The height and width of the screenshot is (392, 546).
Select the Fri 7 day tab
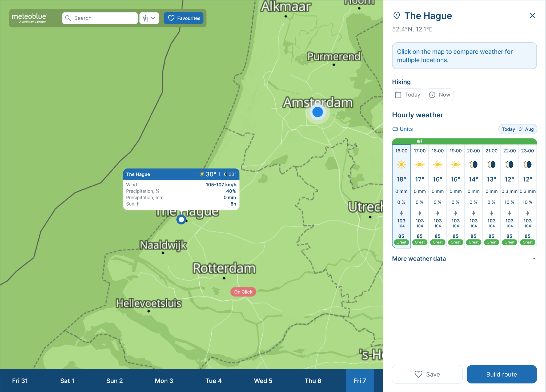click(360, 381)
